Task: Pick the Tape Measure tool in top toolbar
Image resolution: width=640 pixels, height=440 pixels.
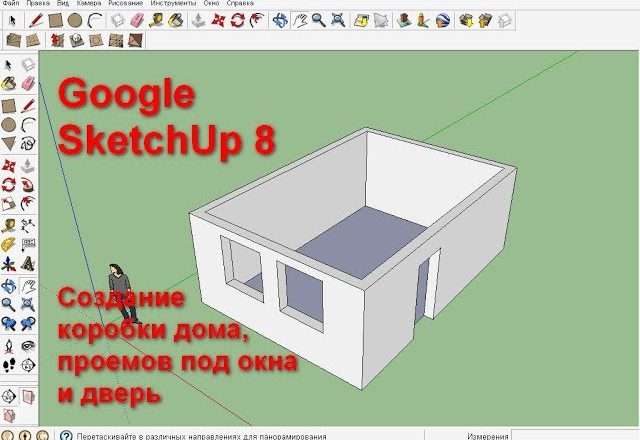Action: pyautogui.click(x=156, y=20)
